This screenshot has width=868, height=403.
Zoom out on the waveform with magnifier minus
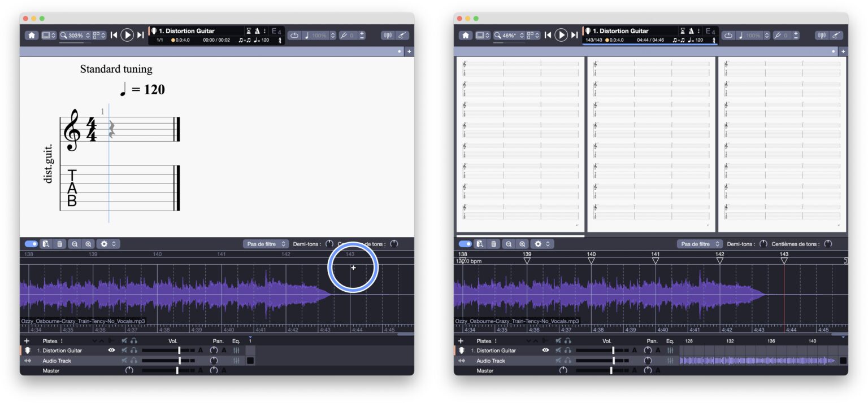(x=75, y=243)
